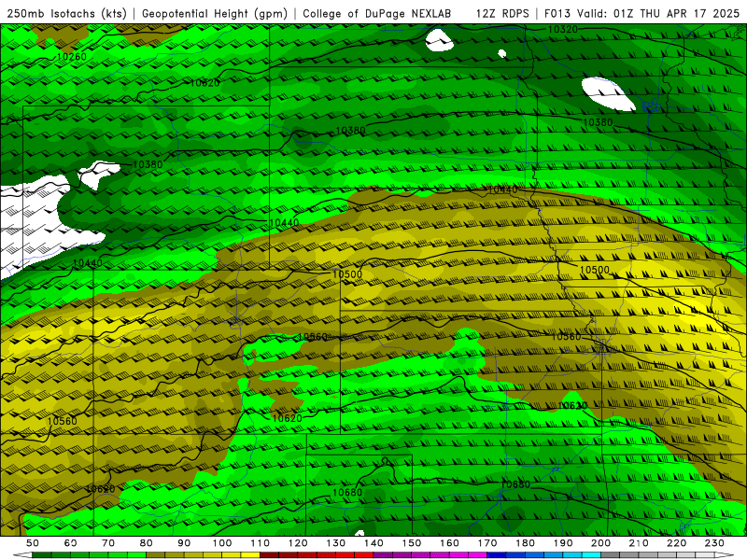Image resolution: width=747 pixels, height=560 pixels.
Task: Click the dark blue swatch beginning at 170
Action: 497,555
